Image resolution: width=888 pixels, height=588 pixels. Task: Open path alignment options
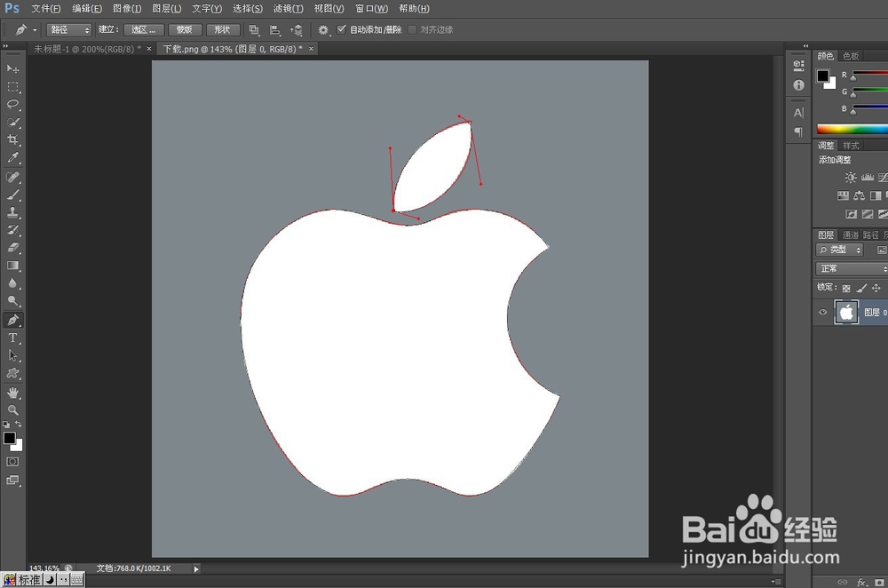pos(274,30)
